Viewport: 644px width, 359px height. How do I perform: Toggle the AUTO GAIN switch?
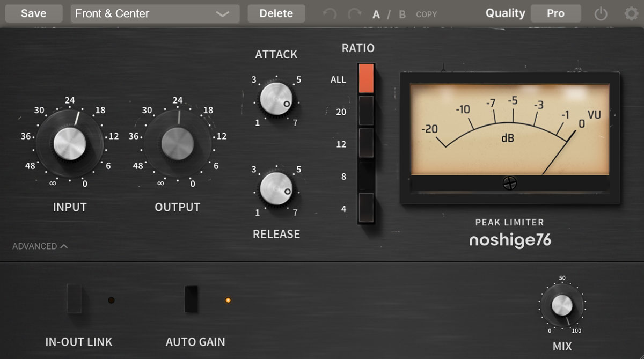click(191, 299)
